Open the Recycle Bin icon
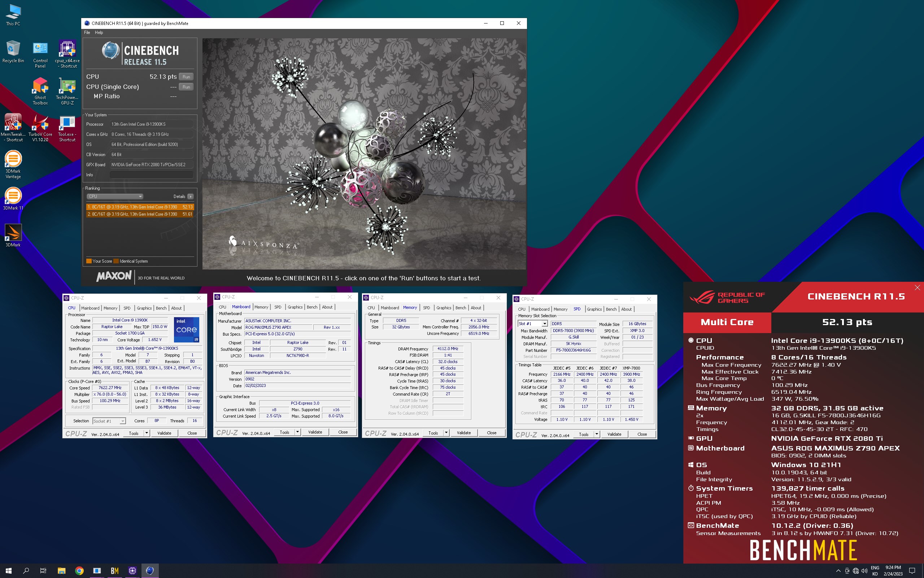The width and height of the screenshot is (924, 578). [x=13, y=52]
